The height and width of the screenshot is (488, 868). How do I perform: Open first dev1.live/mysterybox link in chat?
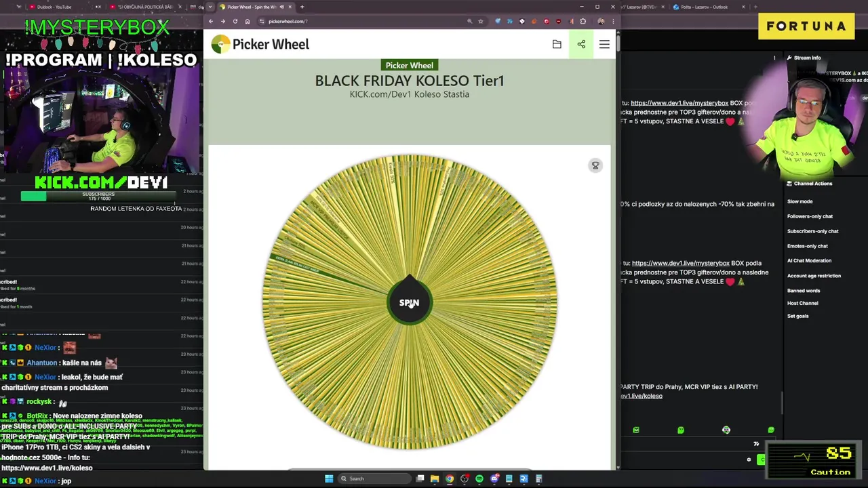coord(679,103)
